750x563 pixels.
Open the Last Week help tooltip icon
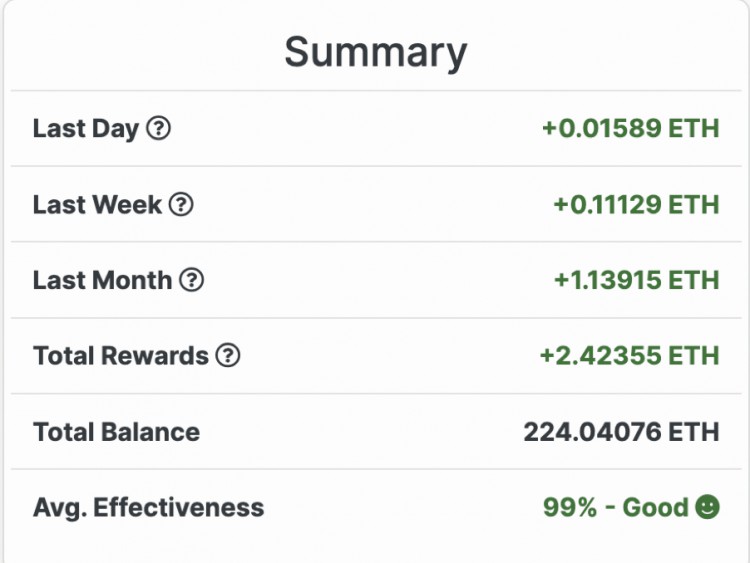click(x=181, y=205)
